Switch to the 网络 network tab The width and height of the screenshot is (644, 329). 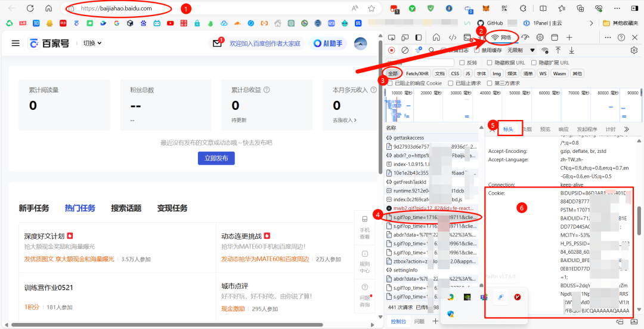pos(502,38)
